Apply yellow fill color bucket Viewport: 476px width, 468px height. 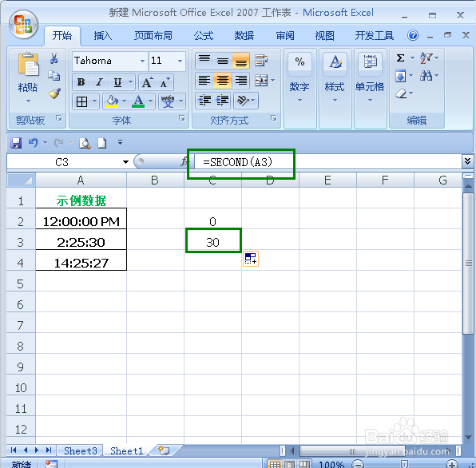(112, 101)
